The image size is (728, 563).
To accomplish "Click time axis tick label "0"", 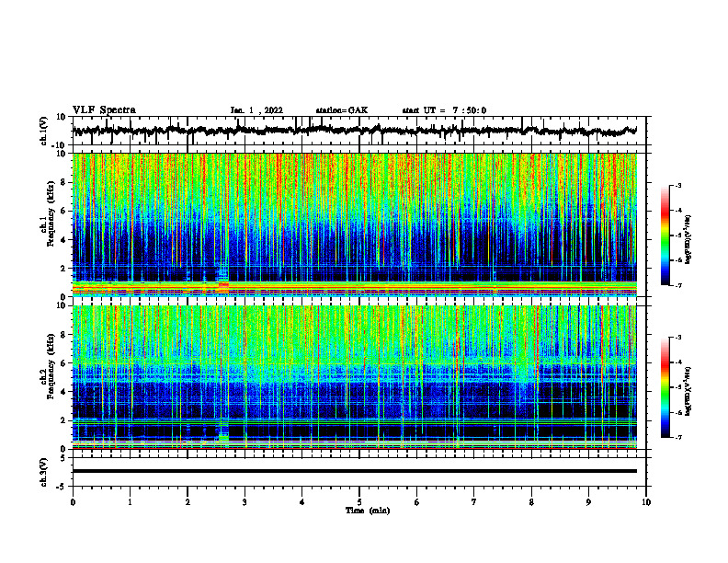I will coord(73,502).
